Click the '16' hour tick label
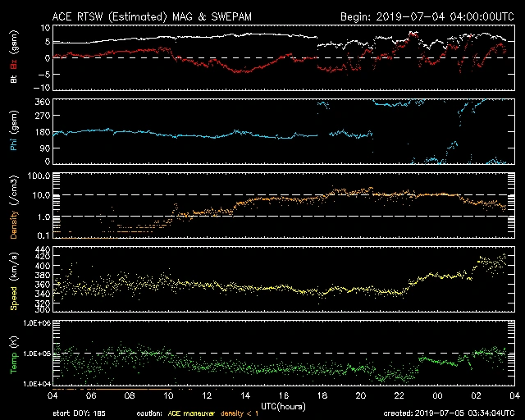This screenshot has height=420, width=525. point(284,396)
